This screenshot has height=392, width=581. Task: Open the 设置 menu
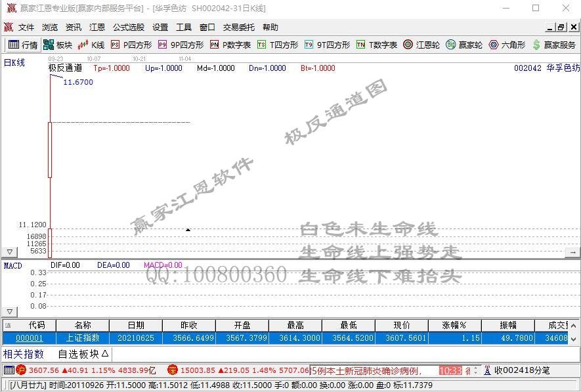[x=160, y=27]
